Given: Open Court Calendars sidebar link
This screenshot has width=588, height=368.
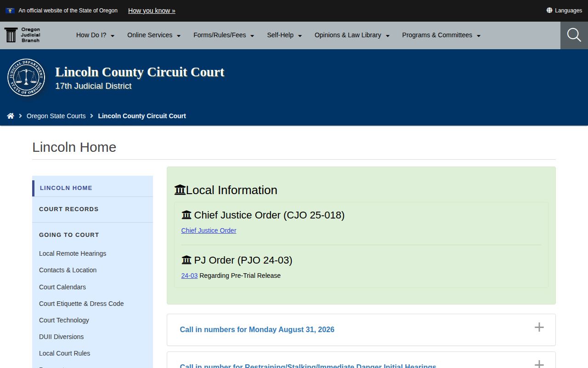Looking at the screenshot, I should [62, 287].
